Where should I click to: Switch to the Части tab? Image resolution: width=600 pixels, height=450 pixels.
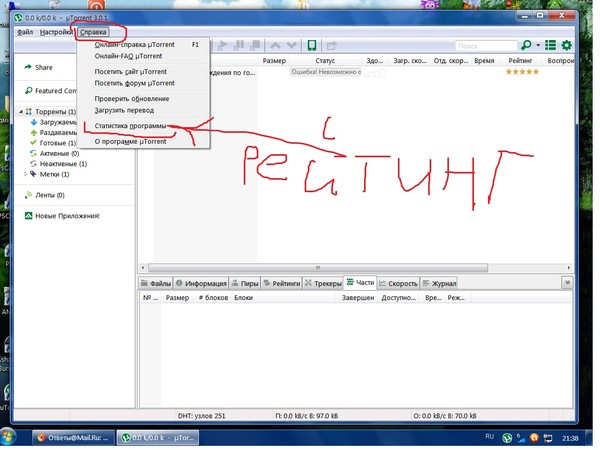click(360, 282)
